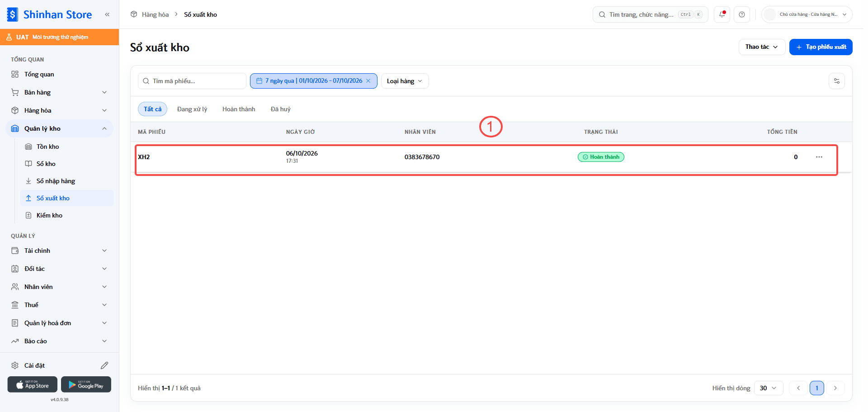The height and width of the screenshot is (412, 868).
Task: Open Tồn kho page
Action: coord(67,147)
